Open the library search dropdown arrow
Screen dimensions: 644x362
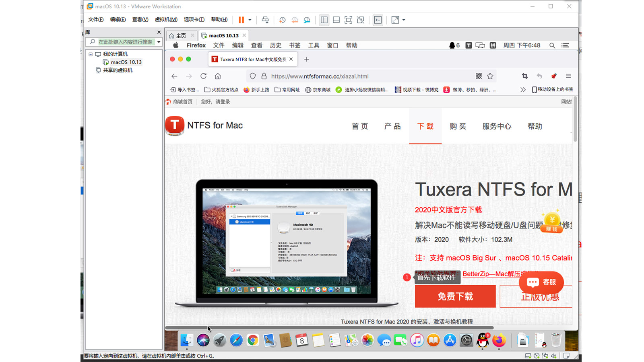159,42
